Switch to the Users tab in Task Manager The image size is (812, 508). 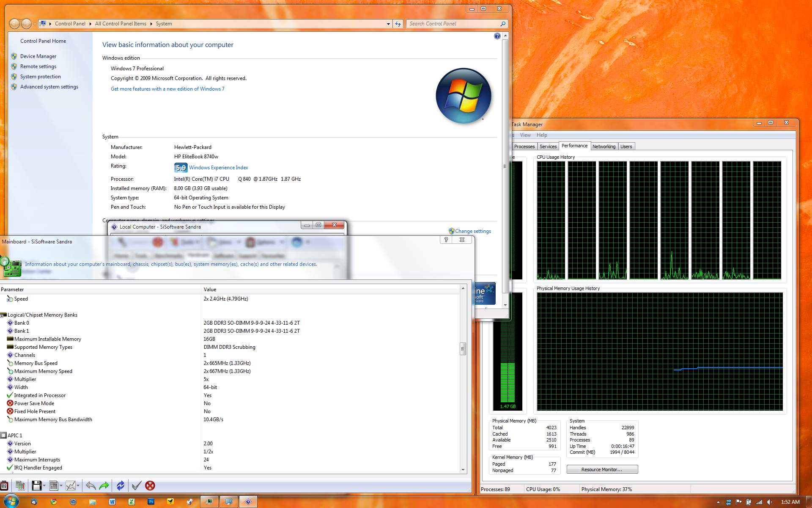click(626, 146)
